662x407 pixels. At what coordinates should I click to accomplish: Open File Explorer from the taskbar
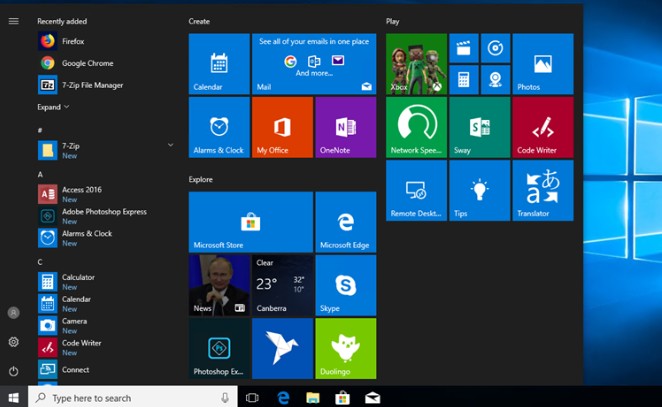313,398
